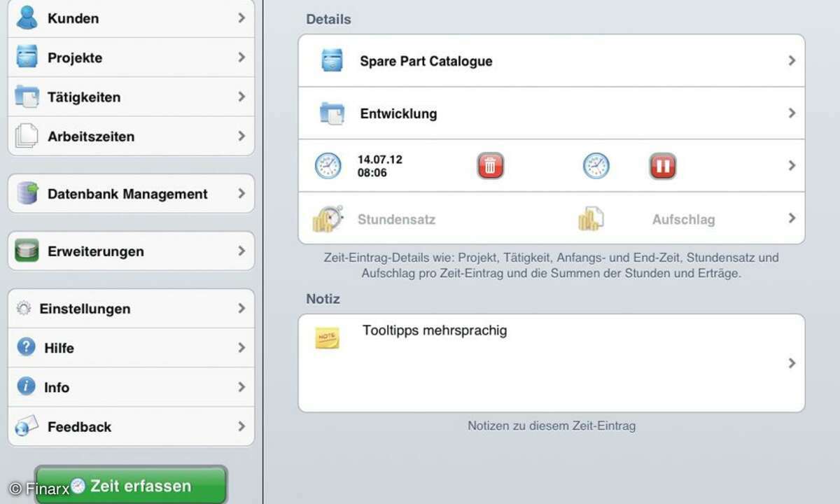
Task: Click the Stundensatz label
Action: click(396, 219)
